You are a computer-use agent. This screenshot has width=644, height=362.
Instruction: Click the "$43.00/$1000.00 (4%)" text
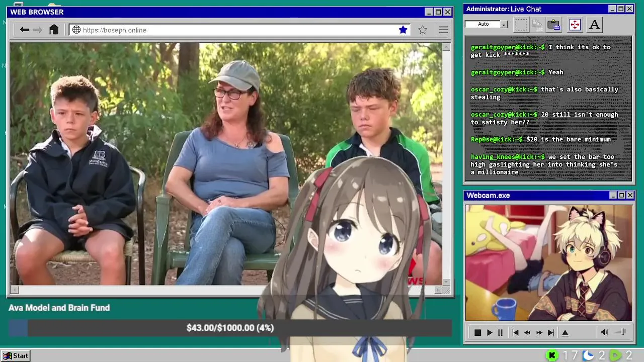(230, 328)
